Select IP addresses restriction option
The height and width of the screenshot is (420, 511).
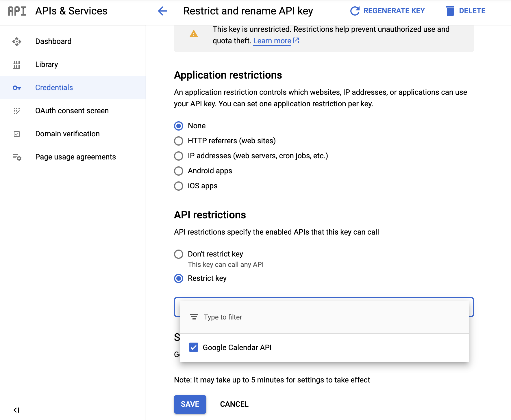click(179, 156)
